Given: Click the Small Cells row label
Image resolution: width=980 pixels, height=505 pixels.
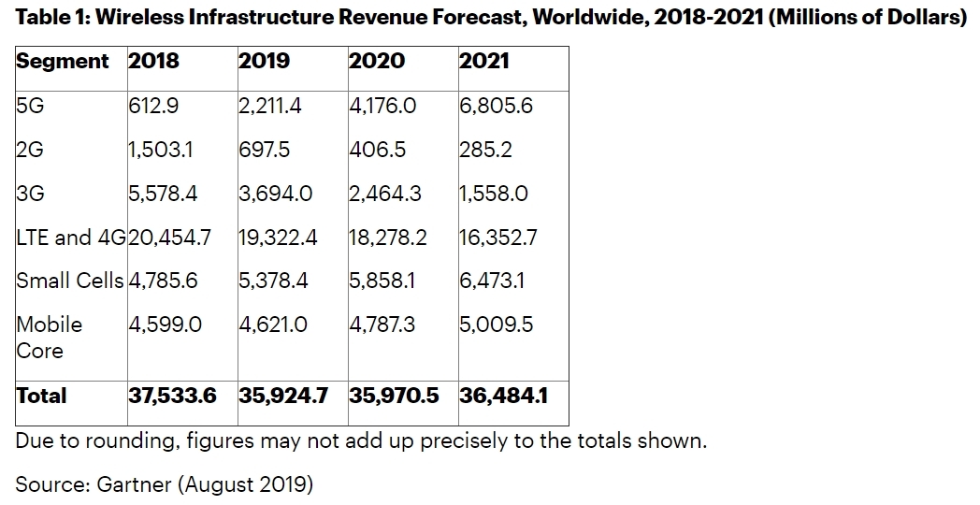Looking at the screenshot, I should (x=70, y=281).
